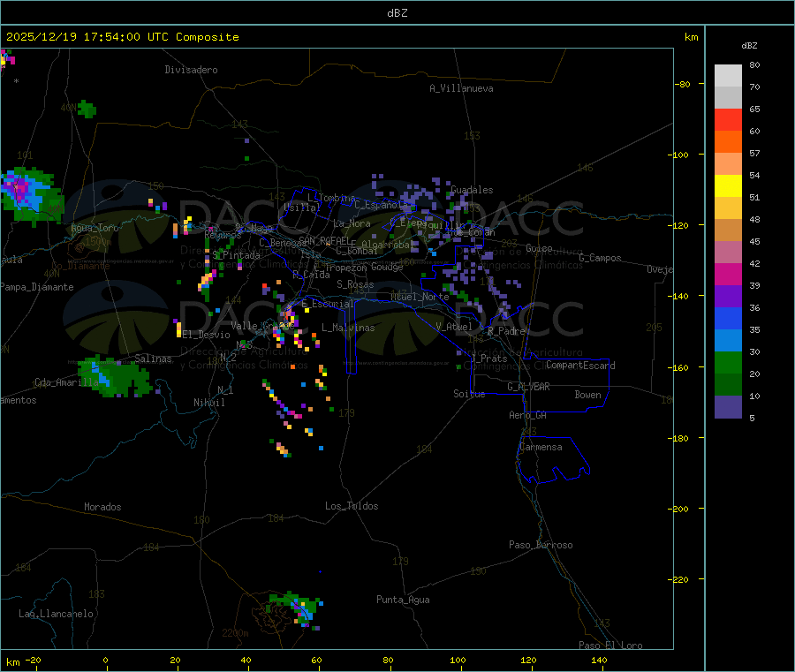Select the Paso_Barroso label
The height and width of the screenshot is (672, 795).
pyautogui.click(x=541, y=545)
